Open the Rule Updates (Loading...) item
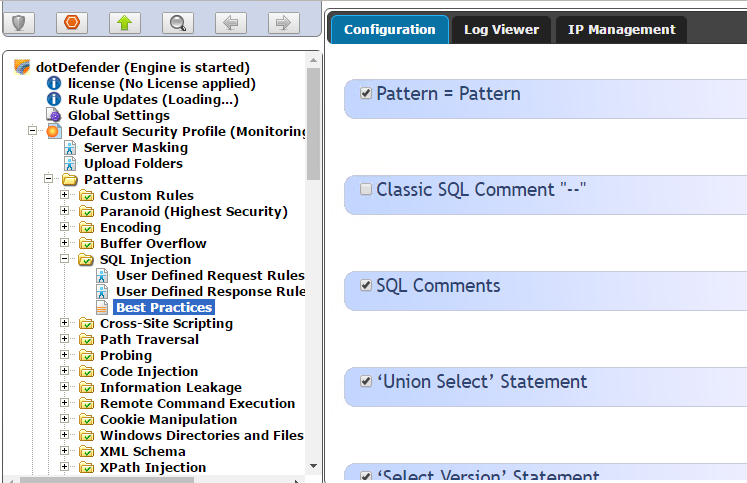 tap(153, 99)
